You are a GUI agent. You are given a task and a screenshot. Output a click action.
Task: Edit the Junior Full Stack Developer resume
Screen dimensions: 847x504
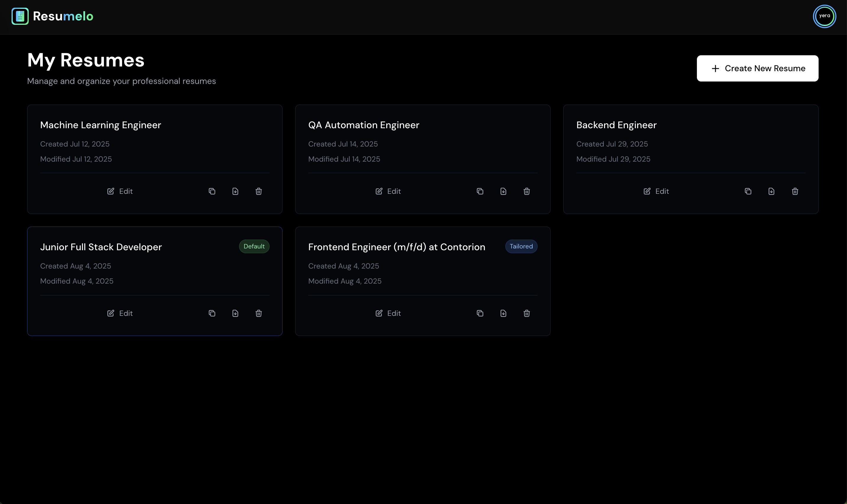120,313
